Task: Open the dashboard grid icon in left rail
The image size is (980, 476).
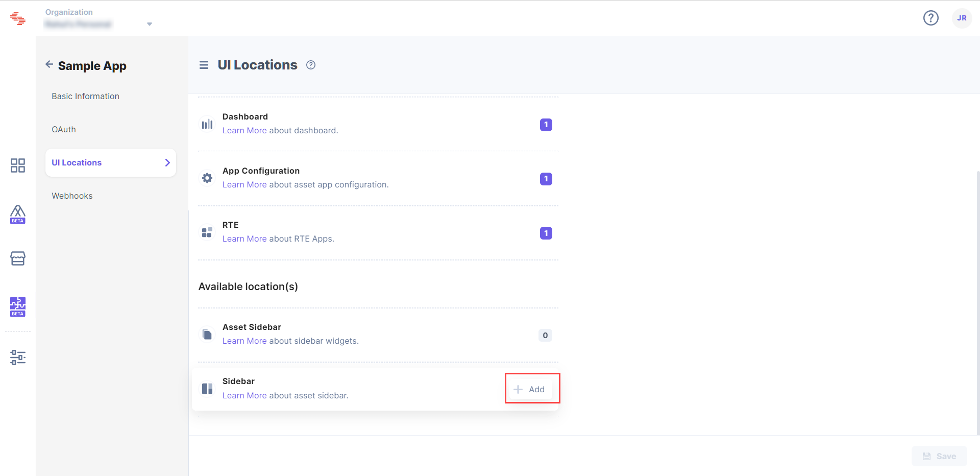Action: (18, 165)
